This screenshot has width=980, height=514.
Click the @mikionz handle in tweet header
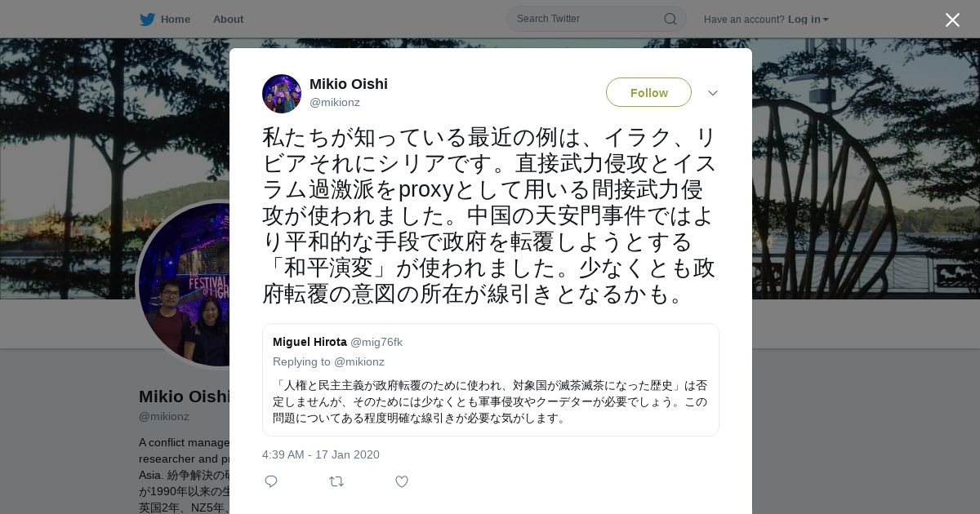[335, 102]
